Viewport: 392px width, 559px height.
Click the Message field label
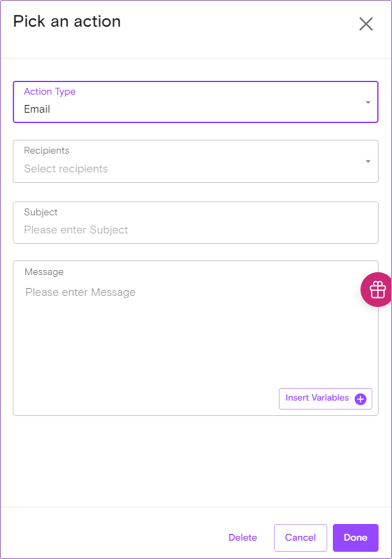coord(44,272)
